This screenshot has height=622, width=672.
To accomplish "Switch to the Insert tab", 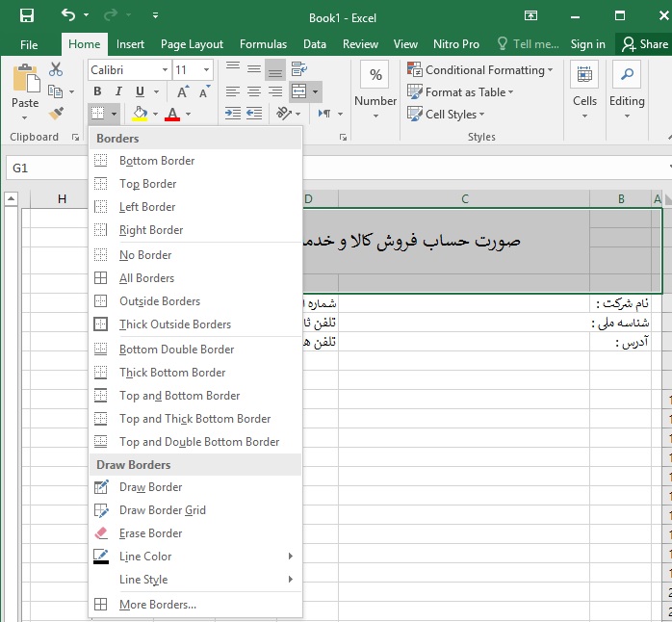I will coord(130,44).
